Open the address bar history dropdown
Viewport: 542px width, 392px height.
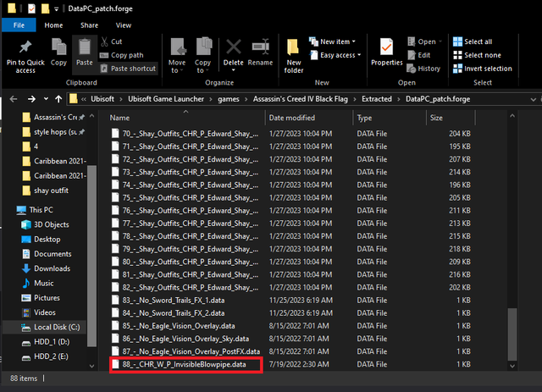coord(533,100)
